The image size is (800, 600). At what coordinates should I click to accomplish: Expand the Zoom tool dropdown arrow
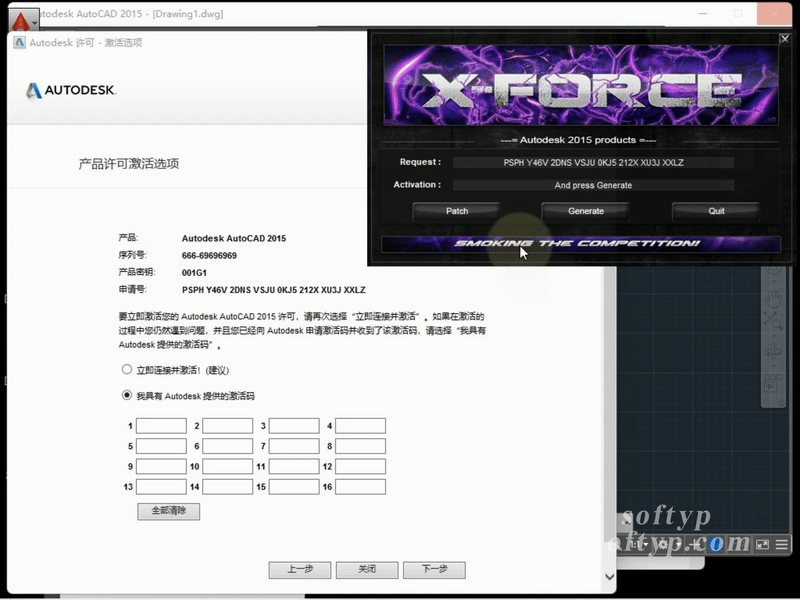pyautogui.click(x=773, y=334)
